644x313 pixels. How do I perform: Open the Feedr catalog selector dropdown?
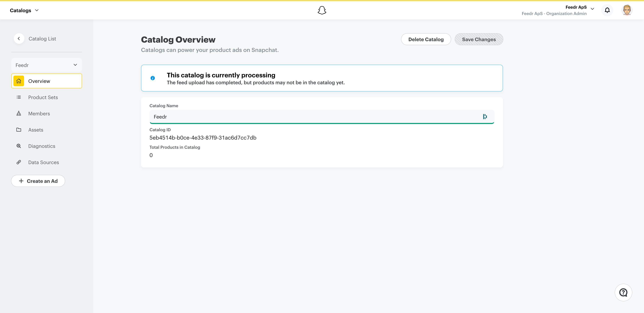46,65
